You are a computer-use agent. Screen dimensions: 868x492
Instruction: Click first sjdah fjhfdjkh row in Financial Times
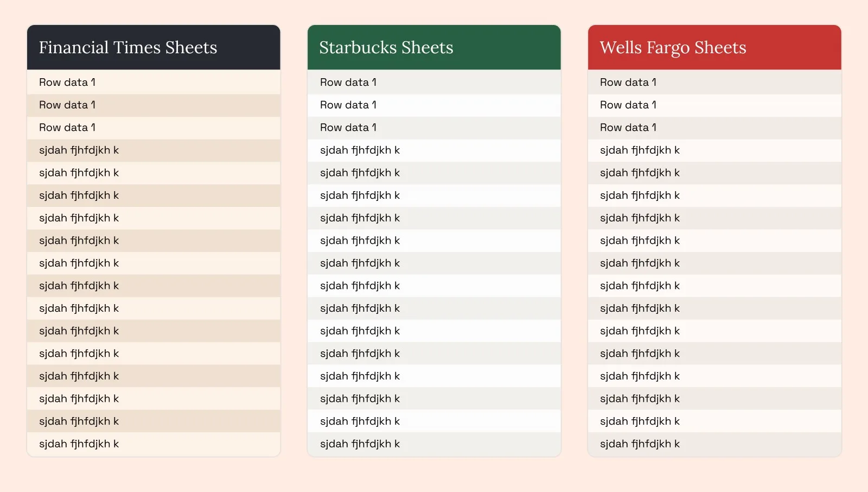click(x=154, y=150)
